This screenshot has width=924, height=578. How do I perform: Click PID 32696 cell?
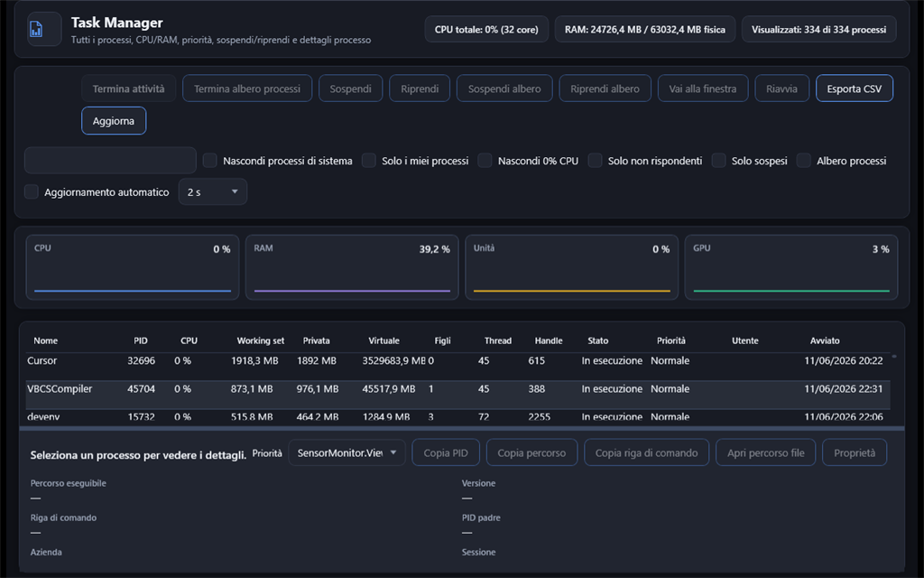(141, 360)
